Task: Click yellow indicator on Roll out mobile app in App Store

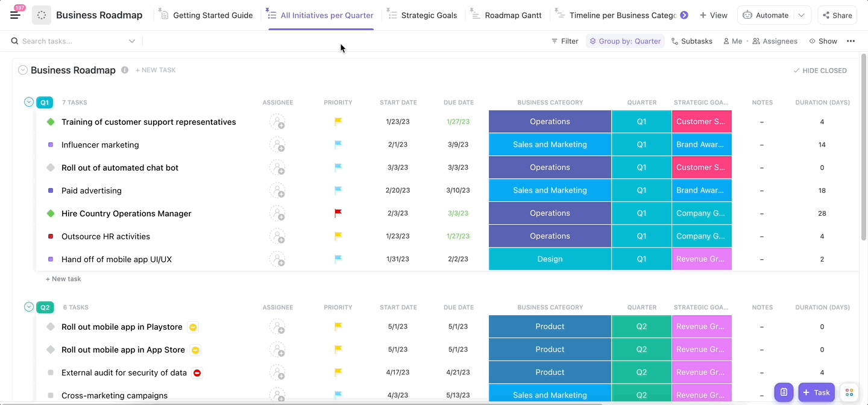Action: (195, 350)
